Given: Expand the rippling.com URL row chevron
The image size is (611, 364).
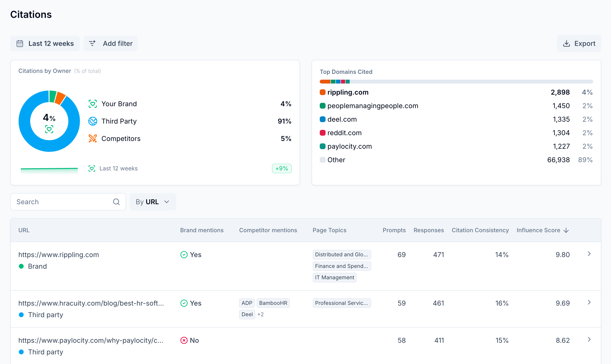Looking at the screenshot, I should click(x=589, y=254).
